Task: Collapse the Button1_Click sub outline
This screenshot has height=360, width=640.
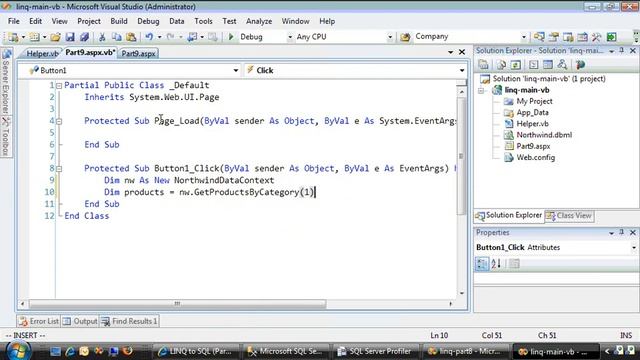Action: coord(59,169)
